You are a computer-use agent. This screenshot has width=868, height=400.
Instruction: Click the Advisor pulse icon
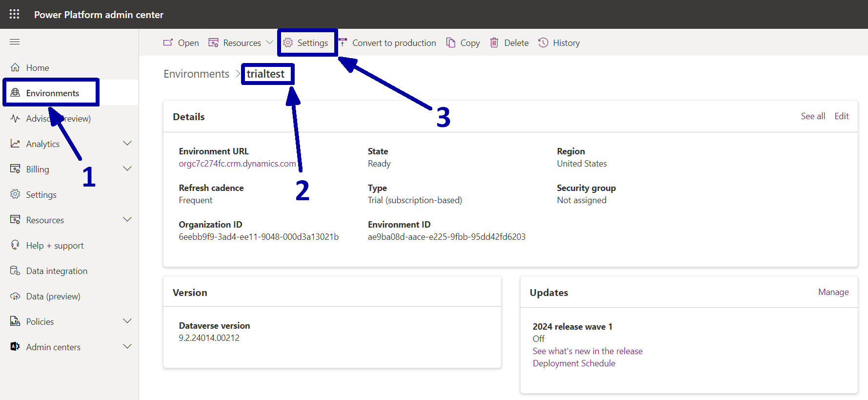click(x=16, y=118)
